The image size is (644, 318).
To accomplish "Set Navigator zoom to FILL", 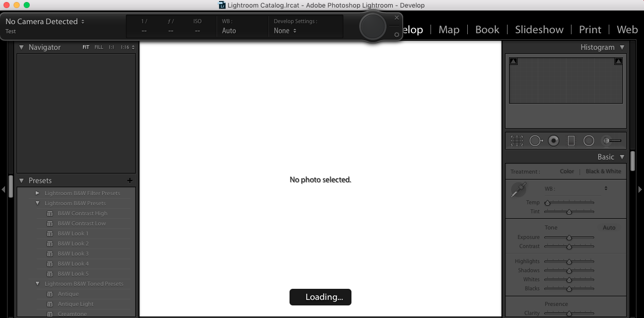I will pyautogui.click(x=99, y=47).
